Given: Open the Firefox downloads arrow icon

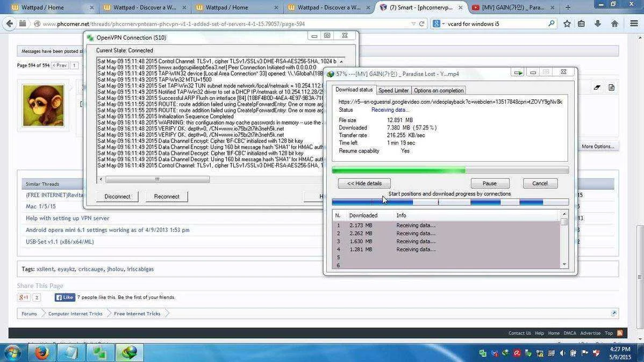Looking at the screenshot, I should [x=598, y=24].
